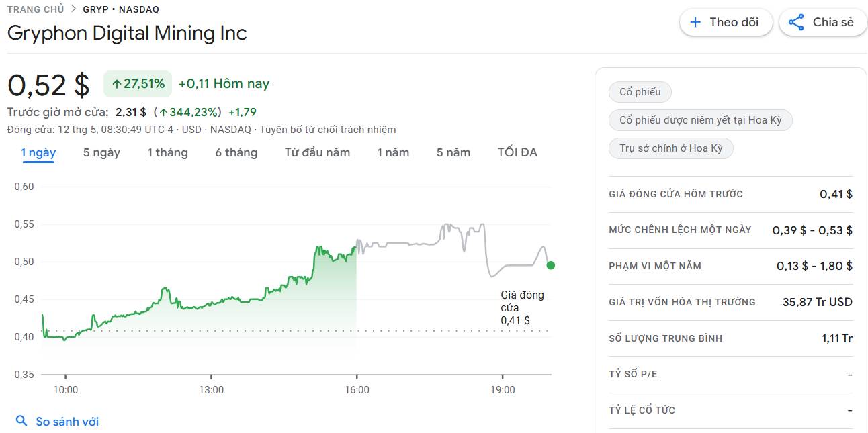868x433 pixels.
Task: Click the GIÁ ĐÓNG CỬA HÔM TRƯỚC label
Action: click(676, 194)
